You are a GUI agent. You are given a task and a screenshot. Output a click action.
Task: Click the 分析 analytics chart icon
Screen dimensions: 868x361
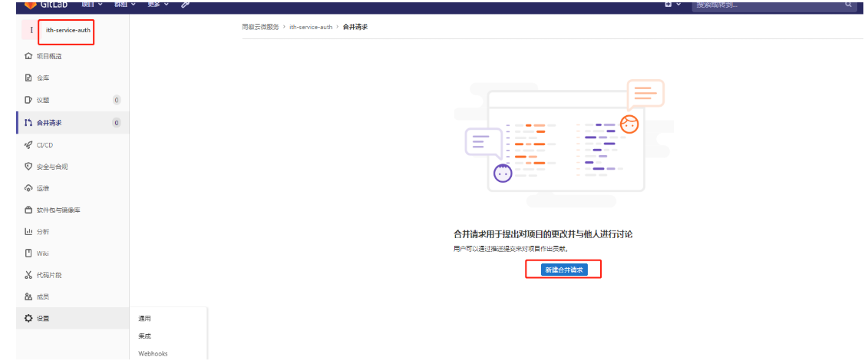(28, 231)
